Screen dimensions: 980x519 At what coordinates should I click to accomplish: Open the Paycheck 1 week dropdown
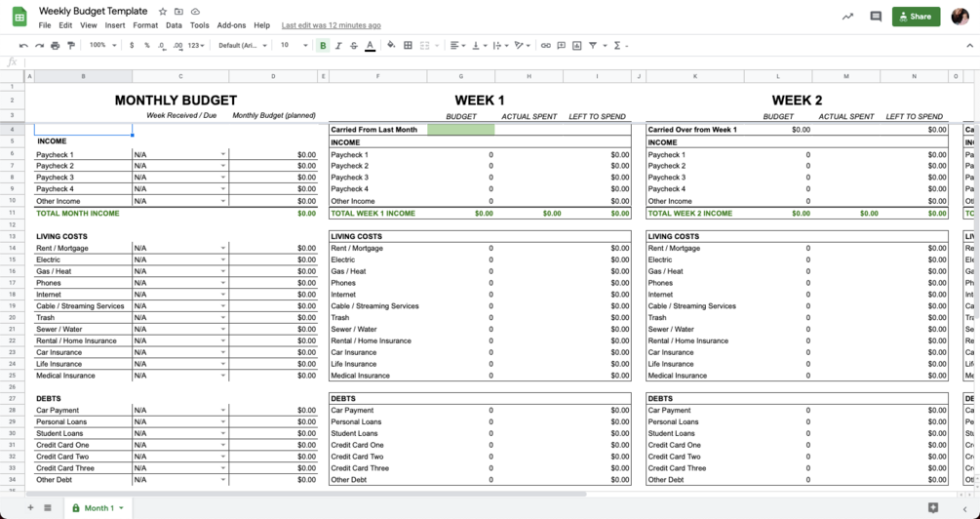point(222,154)
